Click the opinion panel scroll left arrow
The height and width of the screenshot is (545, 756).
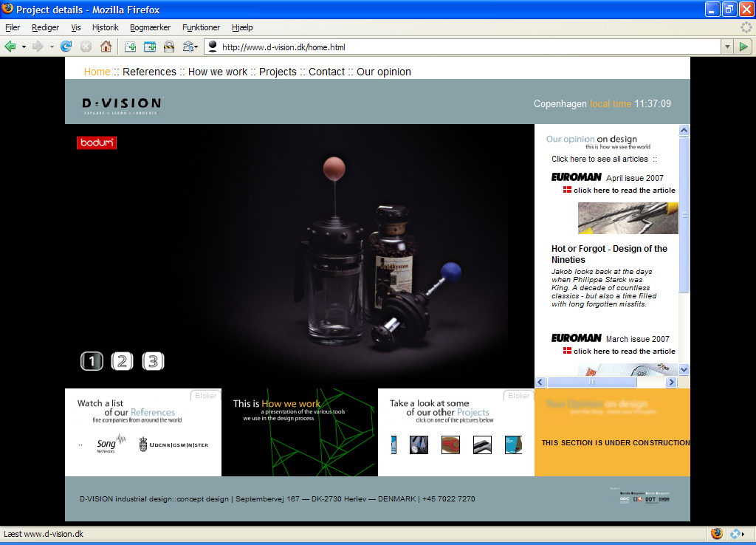point(540,383)
